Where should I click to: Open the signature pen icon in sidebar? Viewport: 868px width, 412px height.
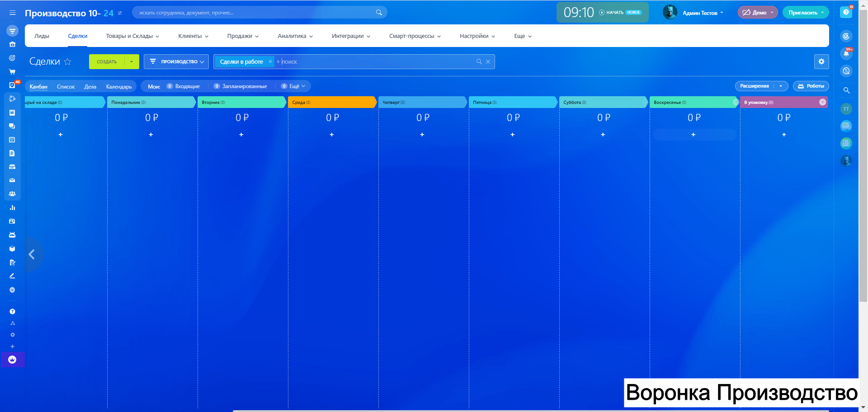[12, 276]
